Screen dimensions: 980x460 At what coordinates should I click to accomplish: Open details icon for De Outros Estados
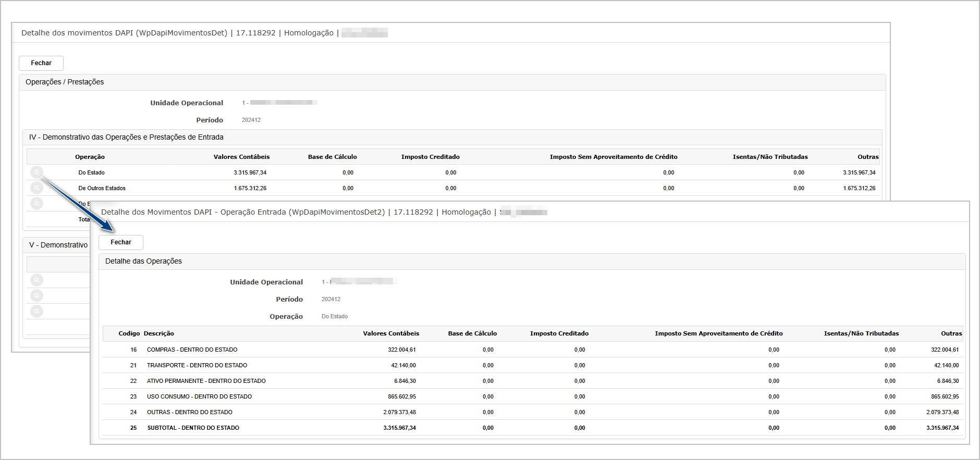[x=36, y=188]
